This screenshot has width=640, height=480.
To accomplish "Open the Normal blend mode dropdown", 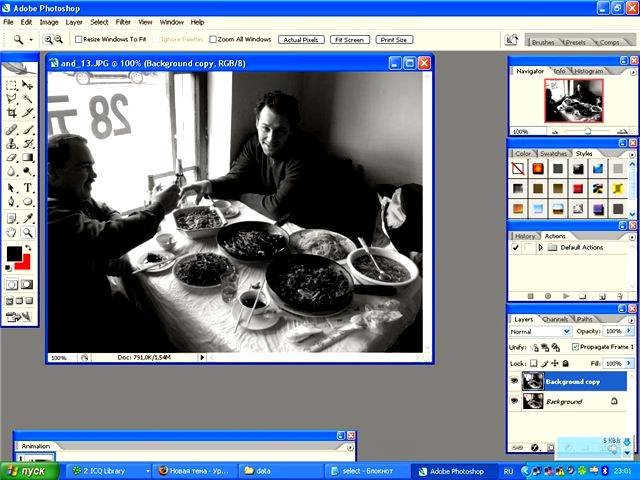I will click(x=540, y=331).
